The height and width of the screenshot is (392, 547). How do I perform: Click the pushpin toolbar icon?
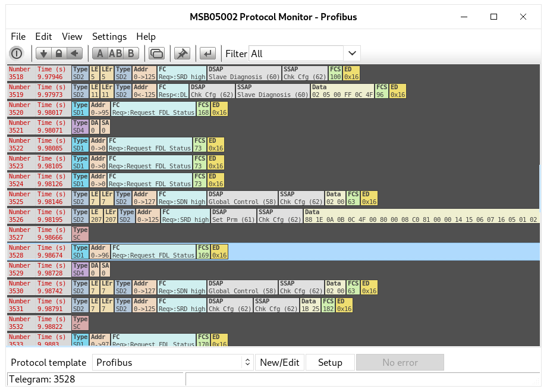(182, 54)
